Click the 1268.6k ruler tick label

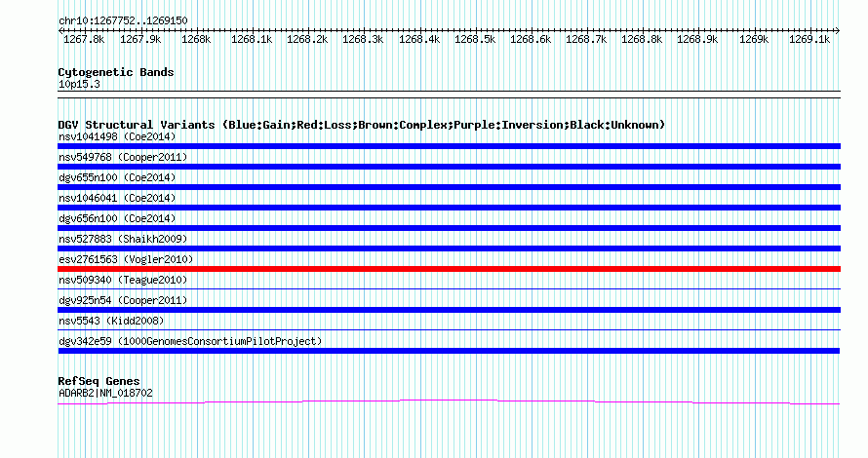pyautogui.click(x=531, y=39)
